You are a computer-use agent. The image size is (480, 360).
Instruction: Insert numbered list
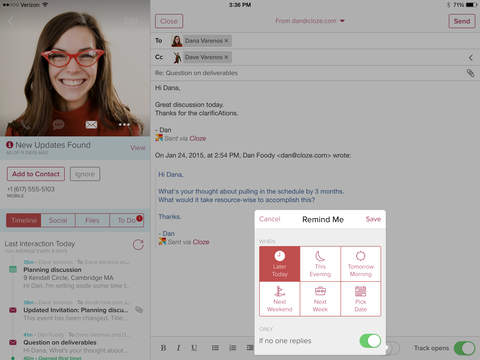(233, 348)
